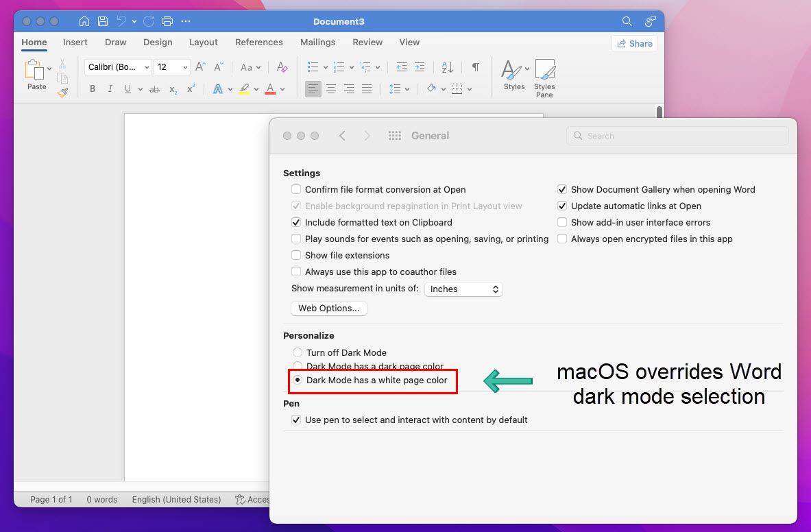Screen dimensions: 811x532
Task: Toggle the paragraph marks pilcrow icon
Action: (x=475, y=67)
